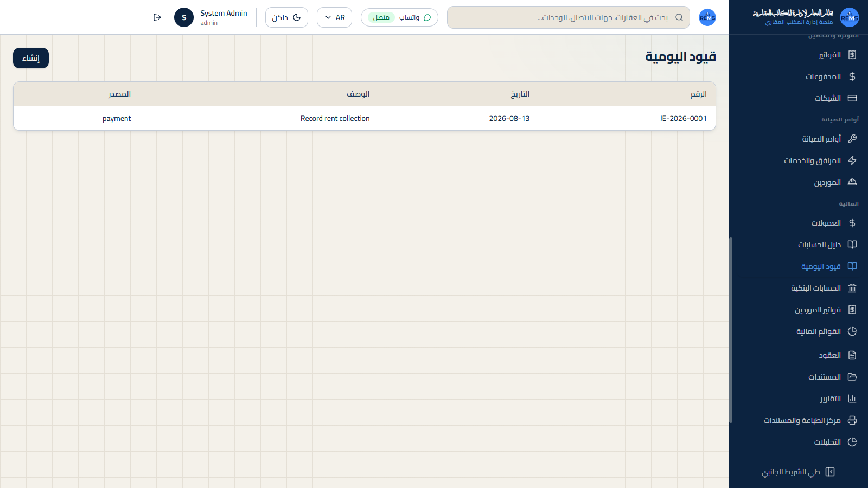868x488 pixels.
Task: Click the global search input field
Action: [569, 17]
